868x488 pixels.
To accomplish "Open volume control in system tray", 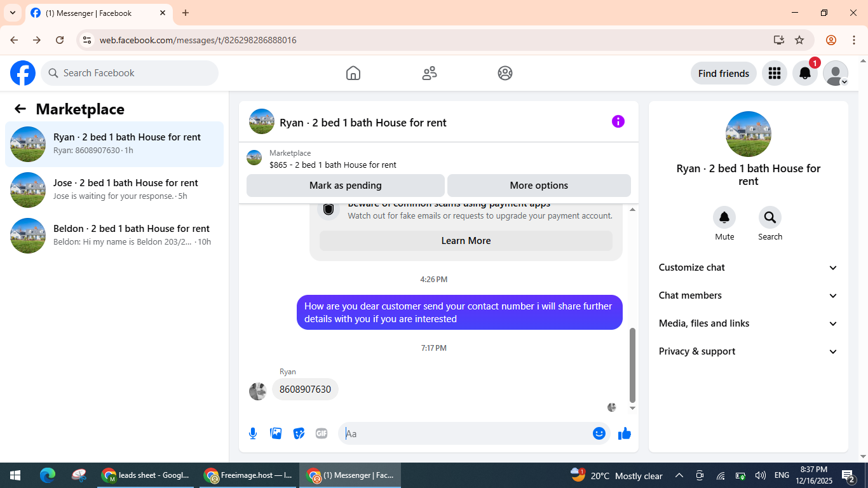I will [x=761, y=475].
